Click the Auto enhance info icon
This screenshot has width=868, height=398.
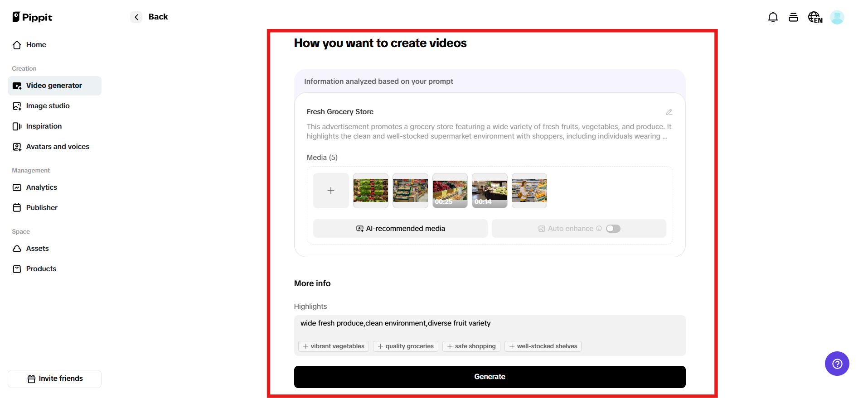599,229
